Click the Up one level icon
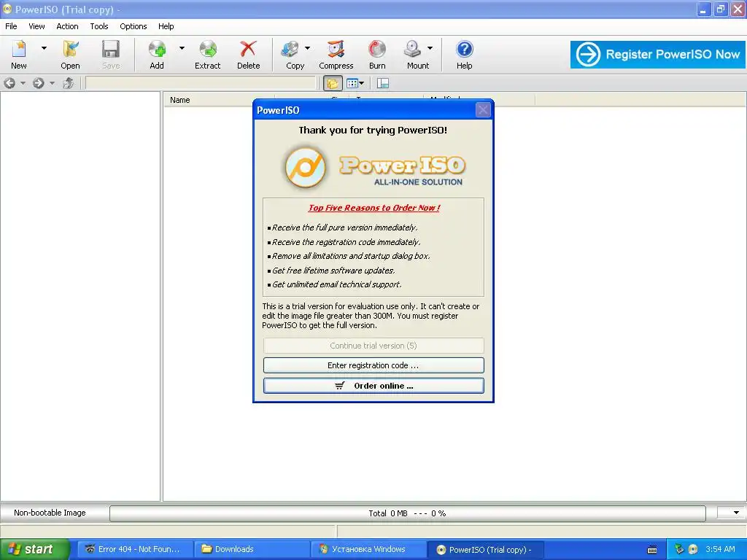 [x=68, y=83]
